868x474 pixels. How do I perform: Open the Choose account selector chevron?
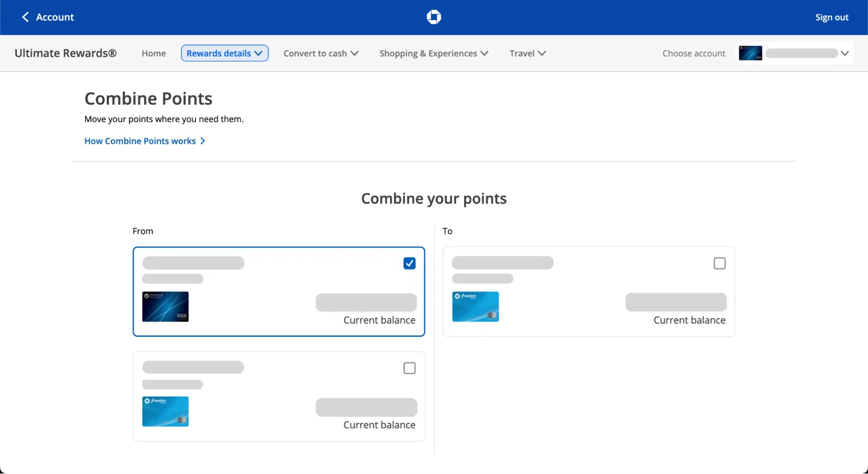pos(844,53)
